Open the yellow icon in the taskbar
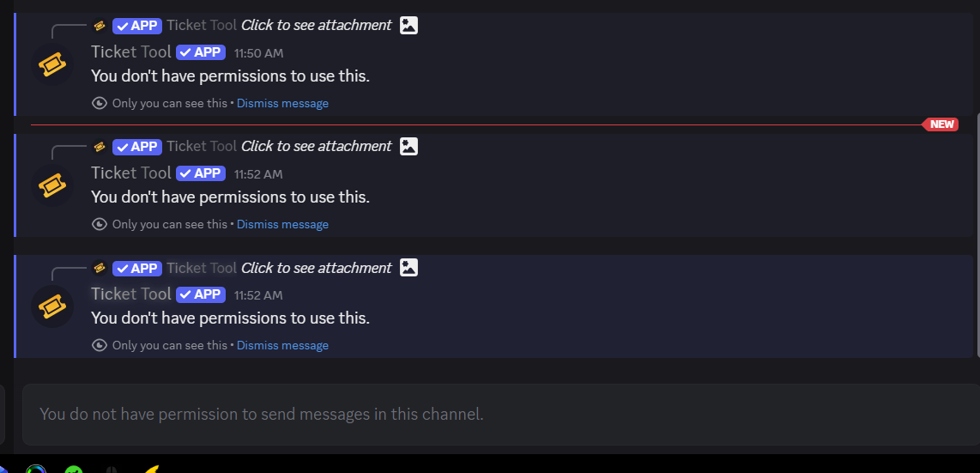 (x=151, y=470)
